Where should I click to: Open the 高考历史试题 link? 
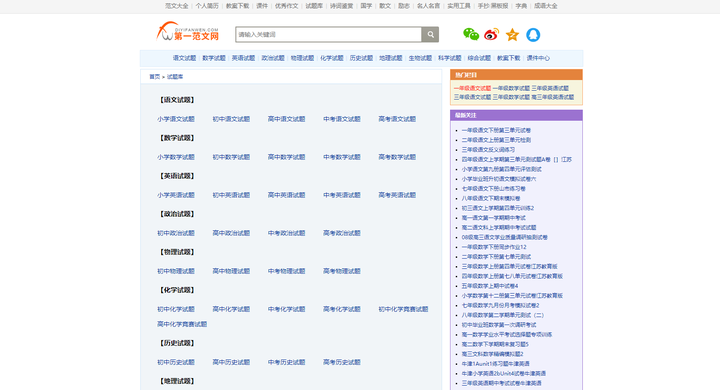(x=342, y=362)
